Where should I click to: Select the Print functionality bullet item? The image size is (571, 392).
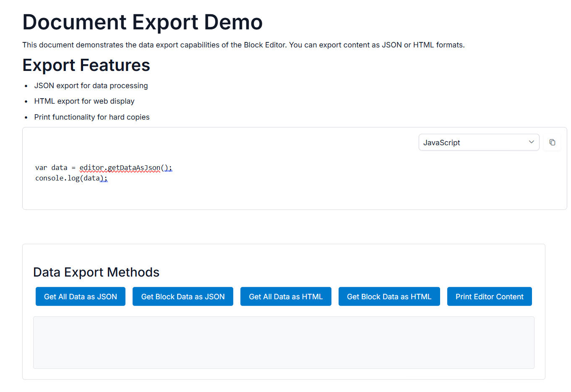[x=92, y=117]
